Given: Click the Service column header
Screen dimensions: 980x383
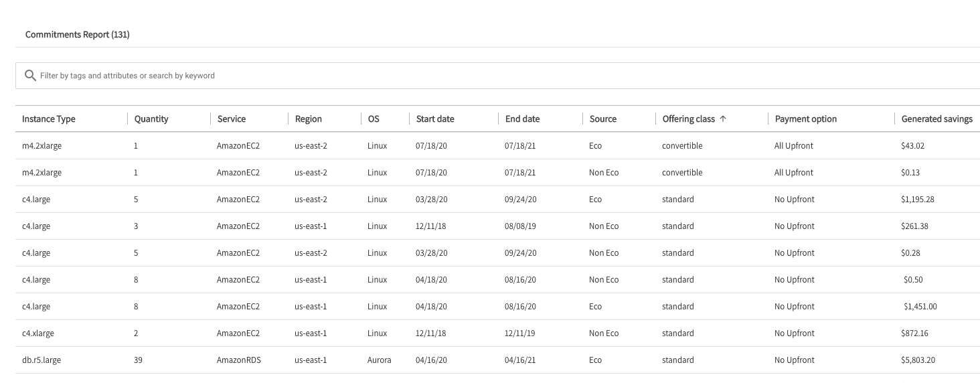Looking at the screenshot, I should click(x=231, y=119).
